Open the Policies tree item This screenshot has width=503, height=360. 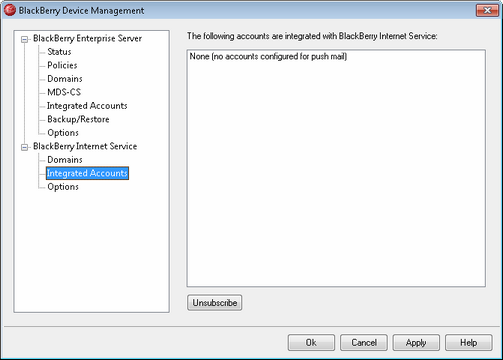click(x=62, y=65)
